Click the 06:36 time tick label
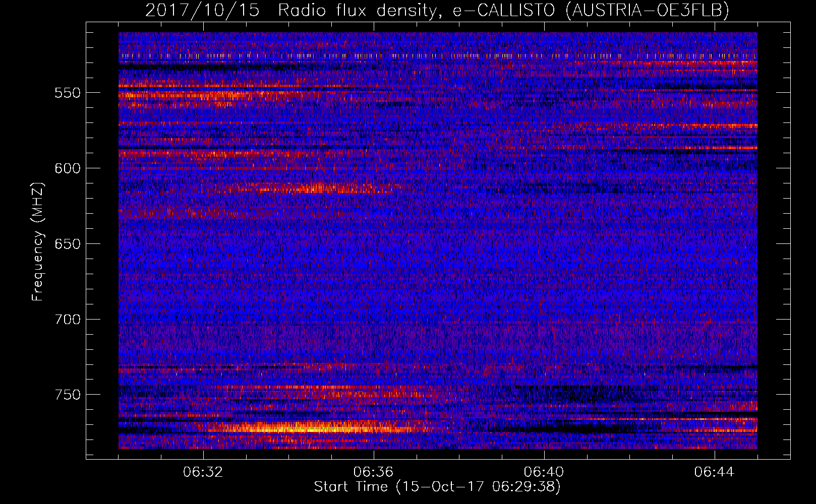816x504 pixels. pos(374,472)
